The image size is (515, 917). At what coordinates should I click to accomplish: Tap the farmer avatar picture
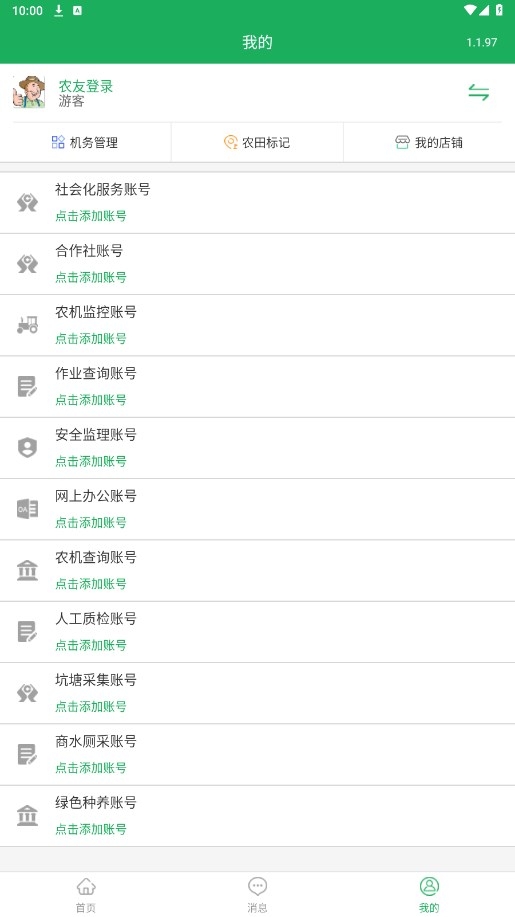[x=29, y=92]
